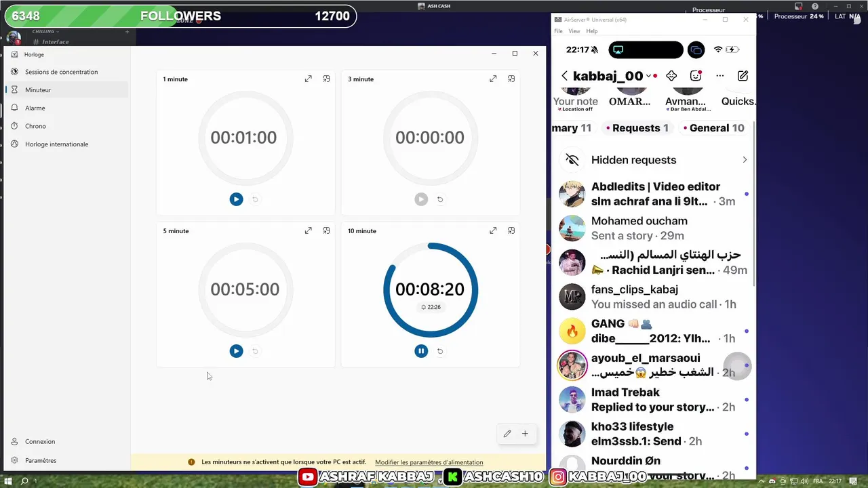Open the three-dot more options in Instagram

pyautogui.click(x=720, y=76)
